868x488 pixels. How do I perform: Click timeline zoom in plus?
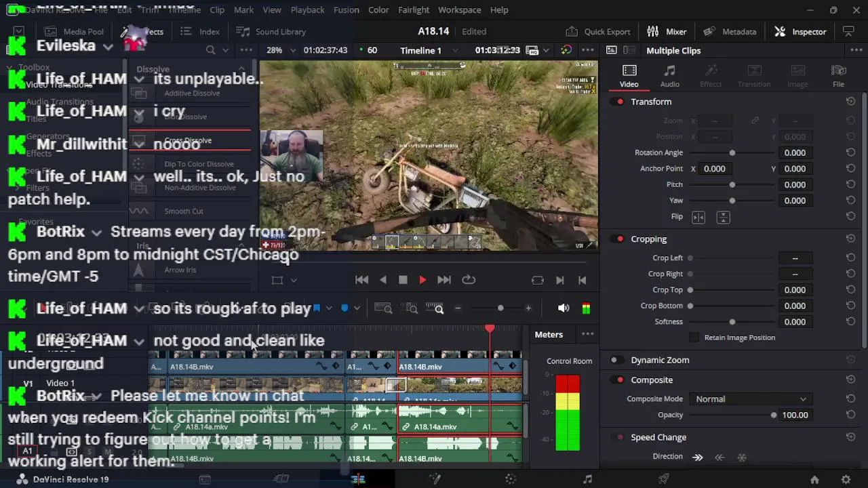528,308
